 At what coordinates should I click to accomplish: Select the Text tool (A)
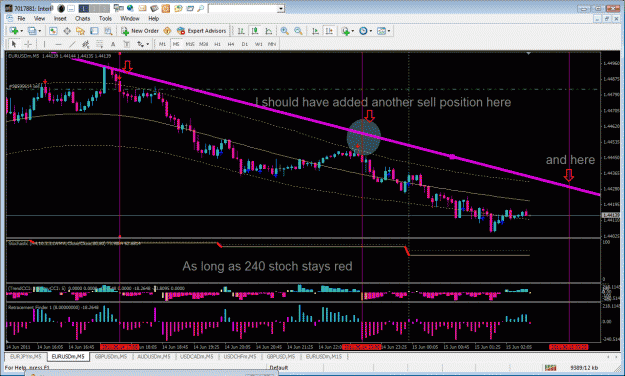113,44
